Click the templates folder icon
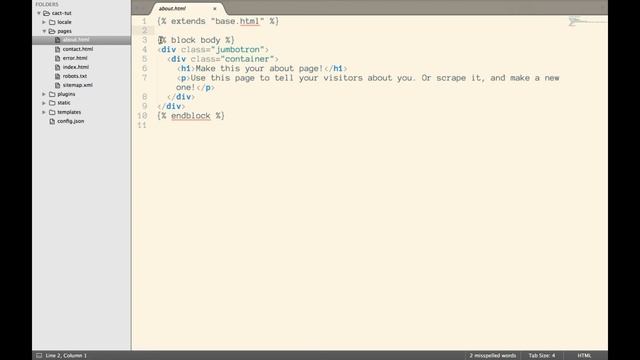This screenshot has width=640, height=360. 52,112
